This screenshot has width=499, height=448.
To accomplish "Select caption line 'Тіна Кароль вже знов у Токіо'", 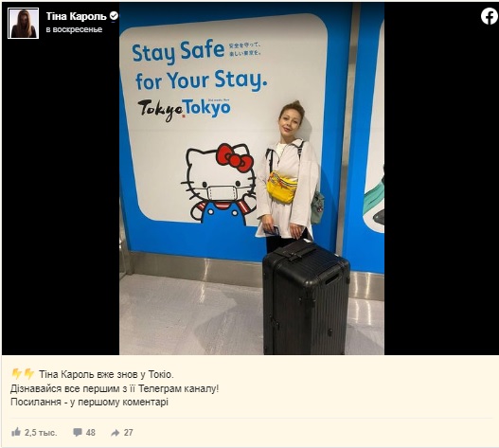I will pos(106,374).
